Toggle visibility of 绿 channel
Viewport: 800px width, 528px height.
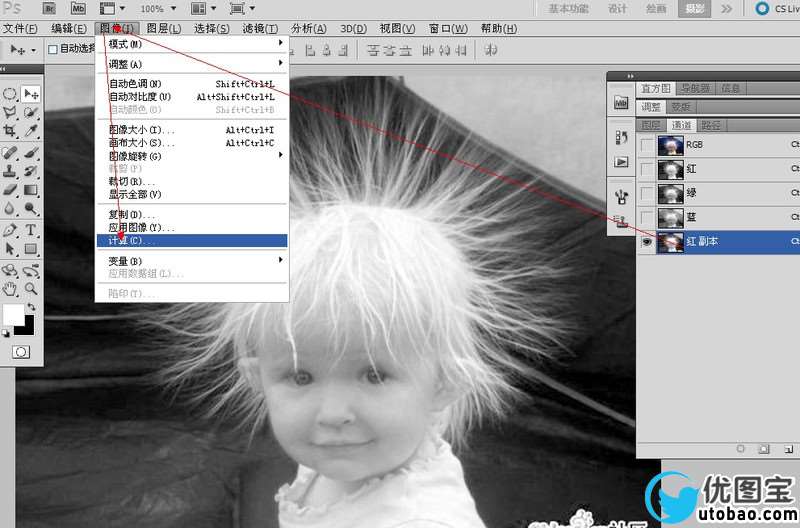646,193
